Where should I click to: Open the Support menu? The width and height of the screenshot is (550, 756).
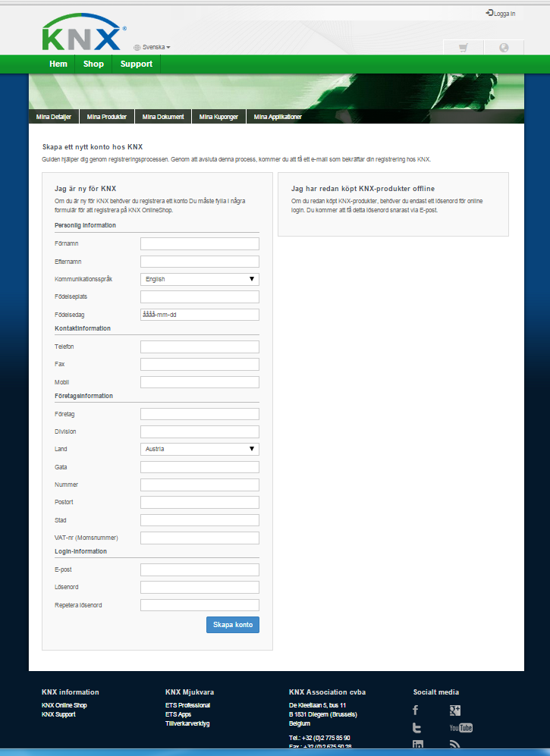[x=137, y=64]
